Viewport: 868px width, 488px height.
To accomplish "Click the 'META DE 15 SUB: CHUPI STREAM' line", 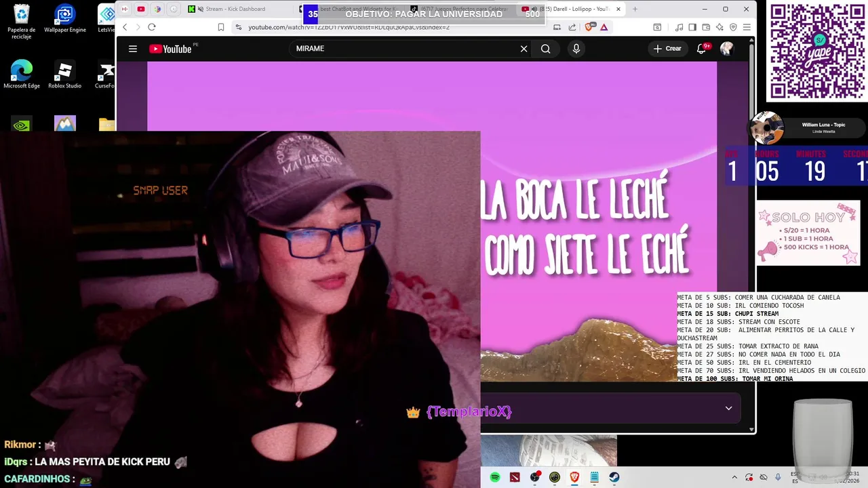I will [728, 314].
